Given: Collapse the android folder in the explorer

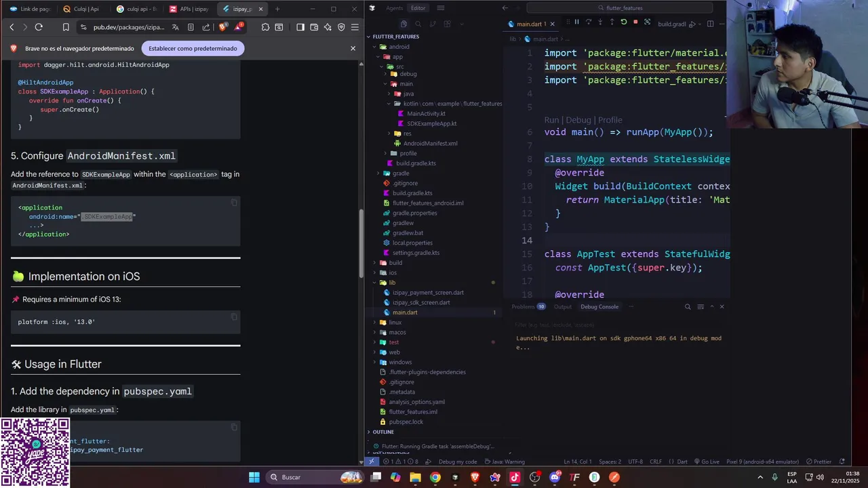Looking at the screenshot, I should [x=399, y=47].
